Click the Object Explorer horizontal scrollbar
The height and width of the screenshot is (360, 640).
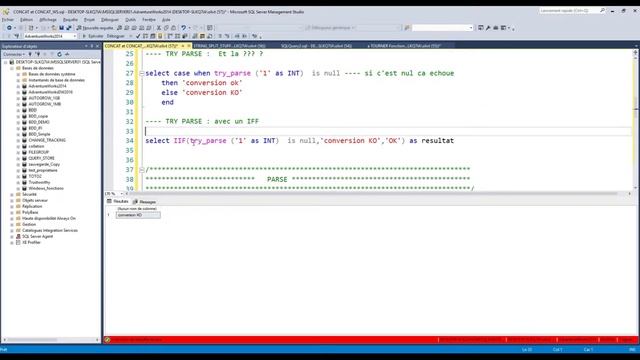[x=51, y=340]
